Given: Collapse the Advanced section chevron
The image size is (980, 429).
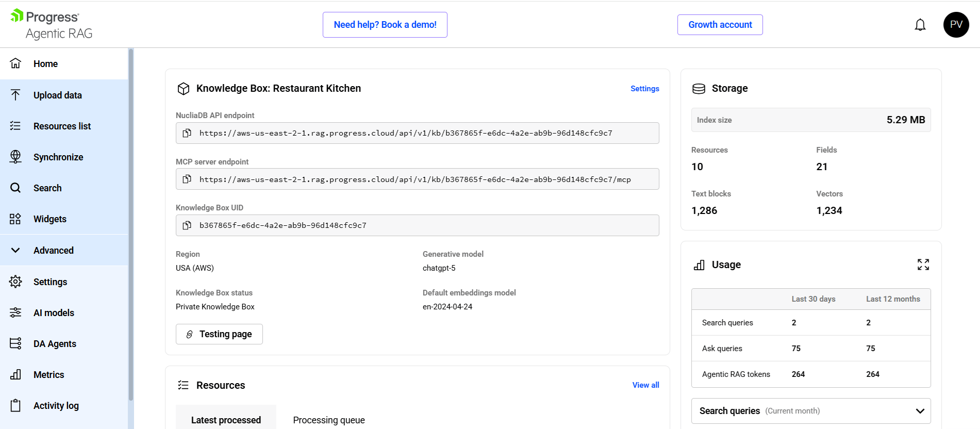Looking at the screenshot, I should tap(15, 250).
